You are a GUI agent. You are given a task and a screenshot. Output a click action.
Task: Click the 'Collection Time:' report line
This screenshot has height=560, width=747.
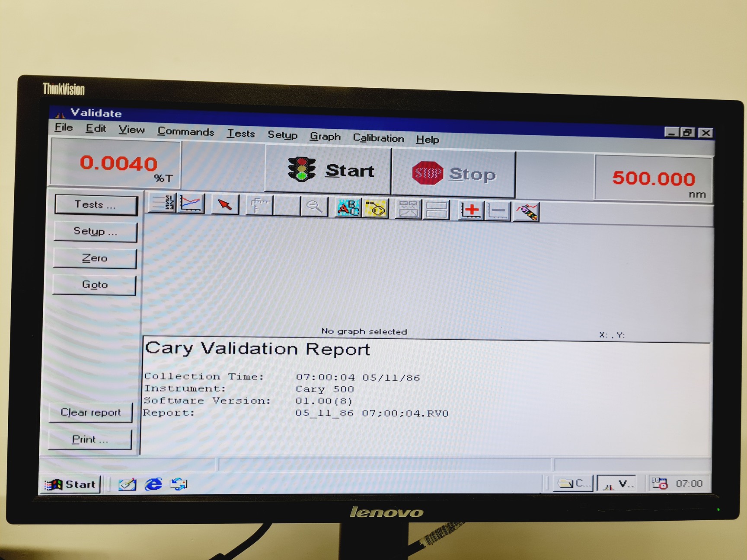point(282,377)
